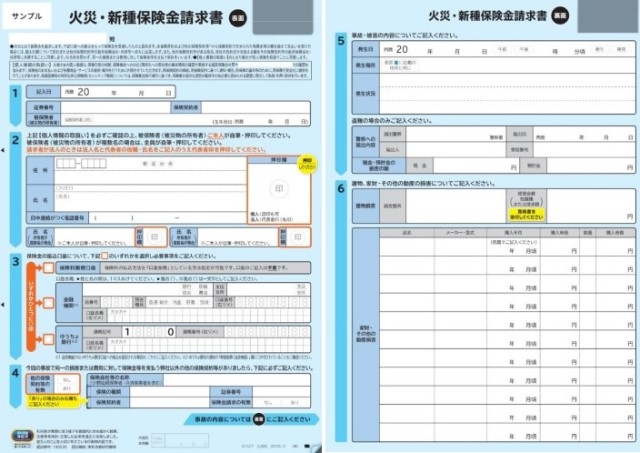
Task: Click the 記入日 date field in section 1
Action: (118, 92)
